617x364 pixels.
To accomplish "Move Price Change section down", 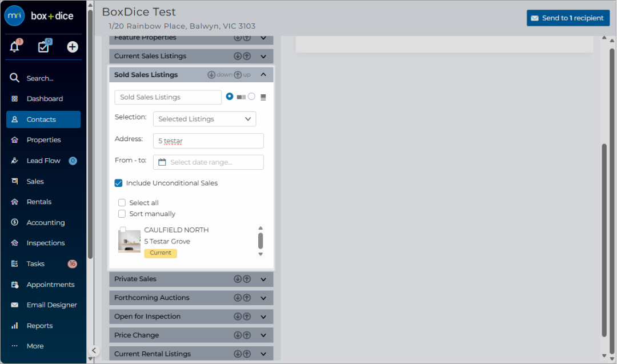I will point(238,335).
